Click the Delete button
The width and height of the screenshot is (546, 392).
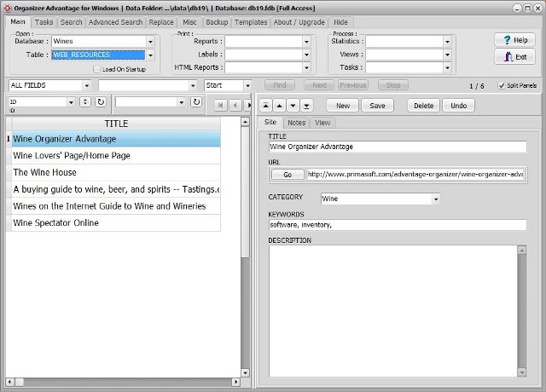coord(424,106)
